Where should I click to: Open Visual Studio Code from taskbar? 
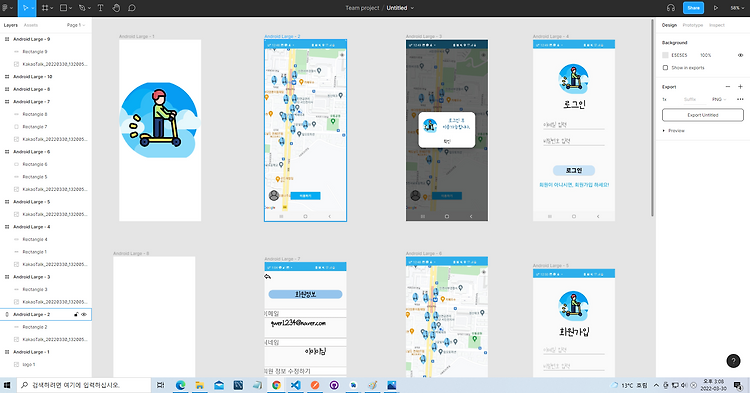click(x=296, y=385)
